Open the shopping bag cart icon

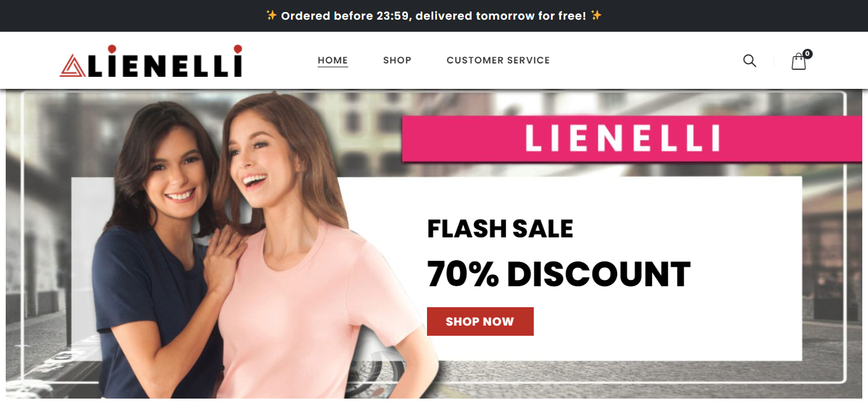(799, 62)
